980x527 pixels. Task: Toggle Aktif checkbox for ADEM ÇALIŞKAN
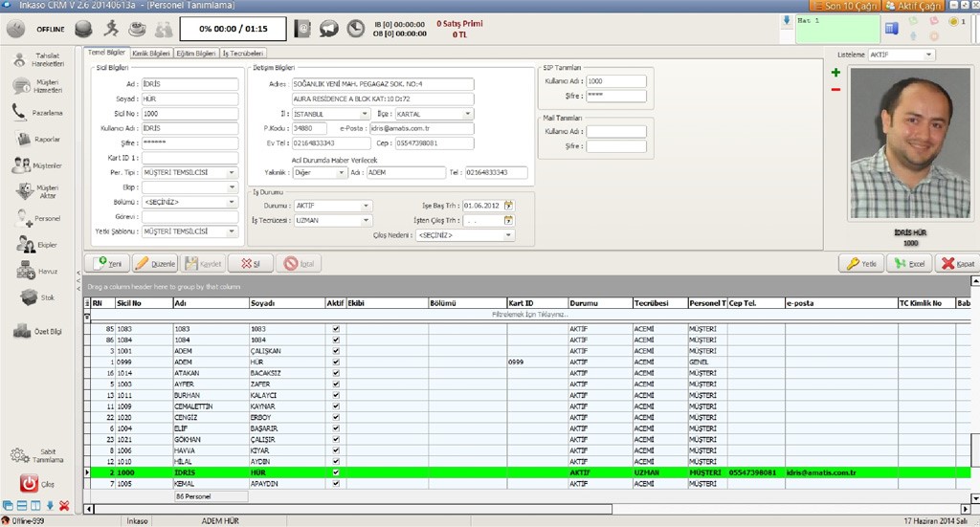click(x=335, y=351)
